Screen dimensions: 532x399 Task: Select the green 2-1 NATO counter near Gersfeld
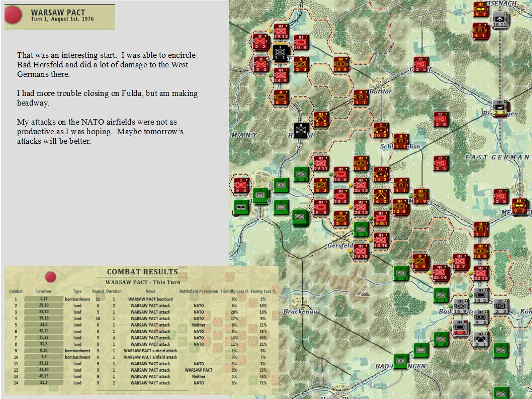361,230
